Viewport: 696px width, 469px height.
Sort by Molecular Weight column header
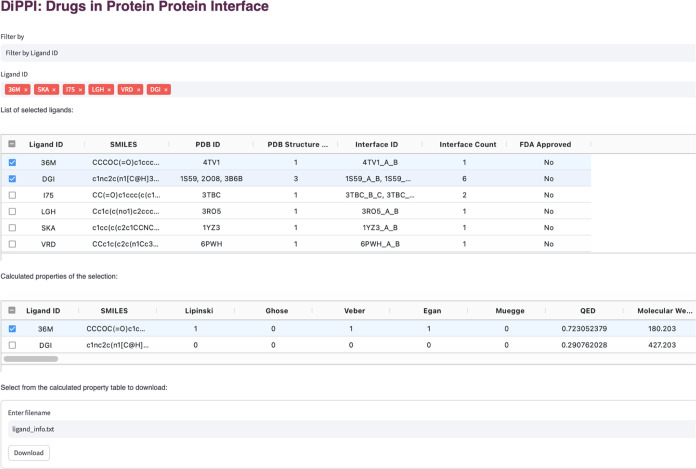click(x=664, y=311)
